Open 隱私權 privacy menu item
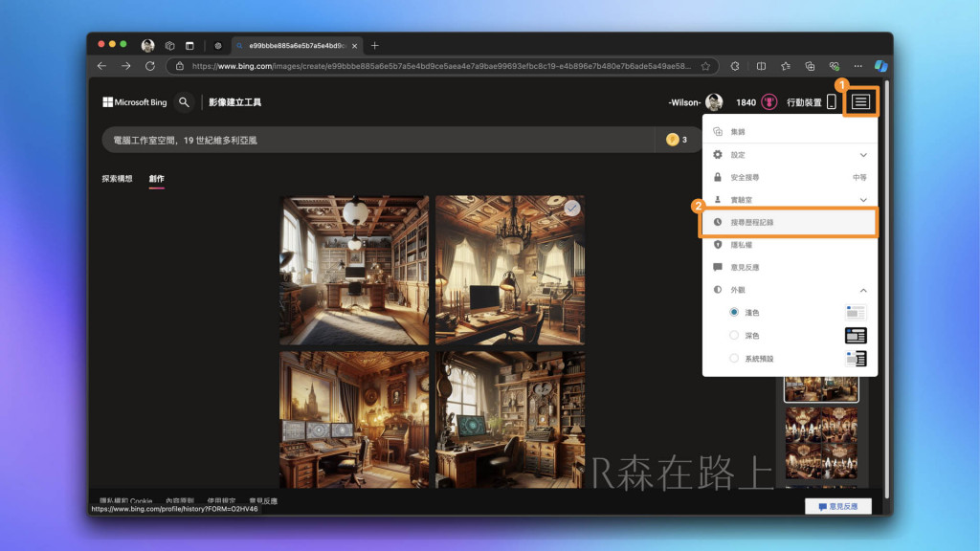Image resolution: width=980 pixels, height=551 pixels. click(790, 244)
